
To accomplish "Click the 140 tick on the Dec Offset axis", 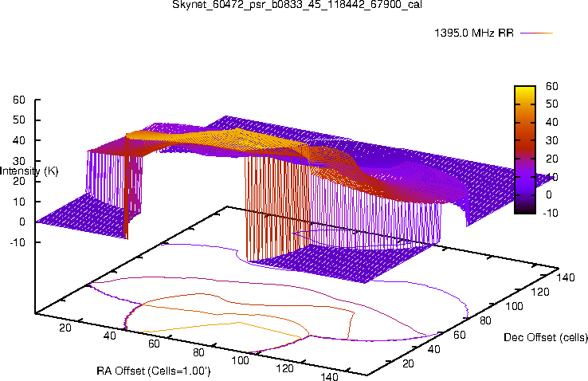I will 566,277.
